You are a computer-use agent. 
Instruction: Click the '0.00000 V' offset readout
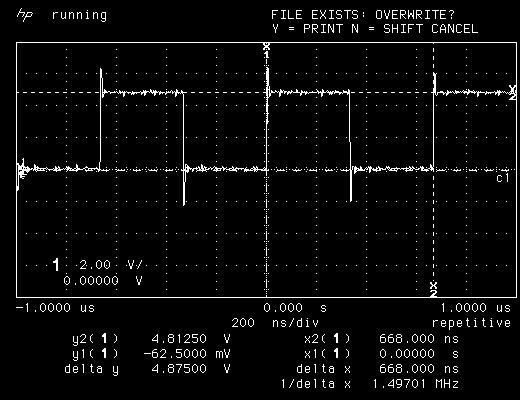tap(103, 280)
